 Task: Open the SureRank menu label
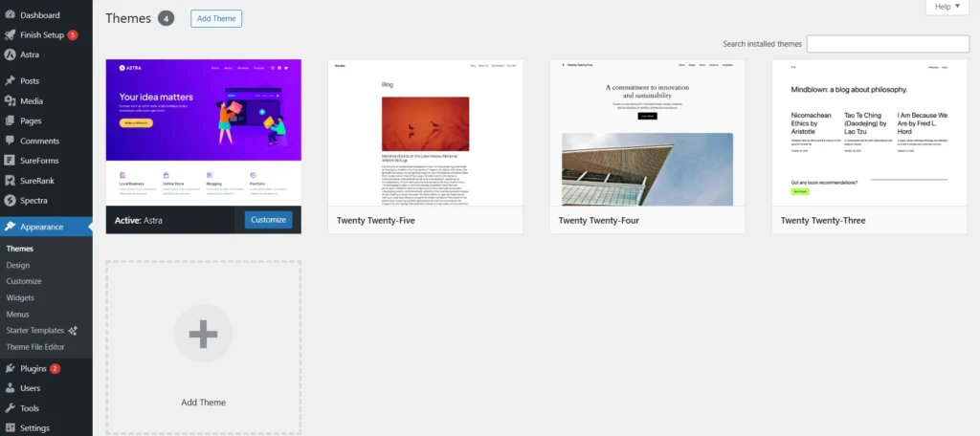click(37, 181)
